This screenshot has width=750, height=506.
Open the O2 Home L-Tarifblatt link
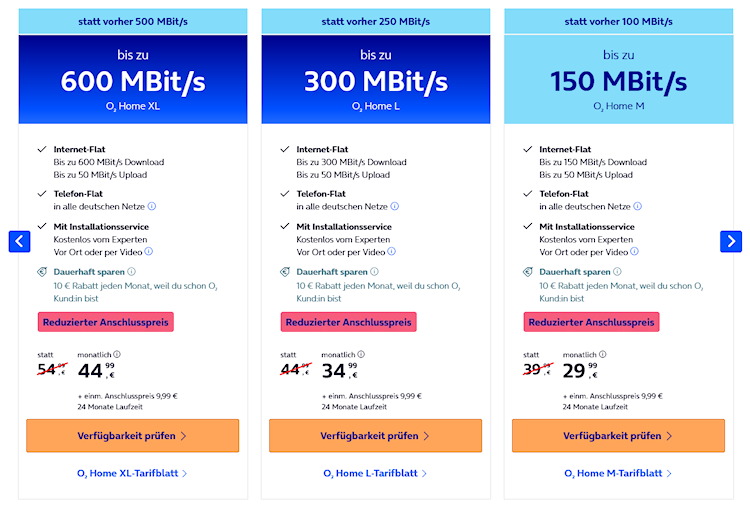[375, 473]
